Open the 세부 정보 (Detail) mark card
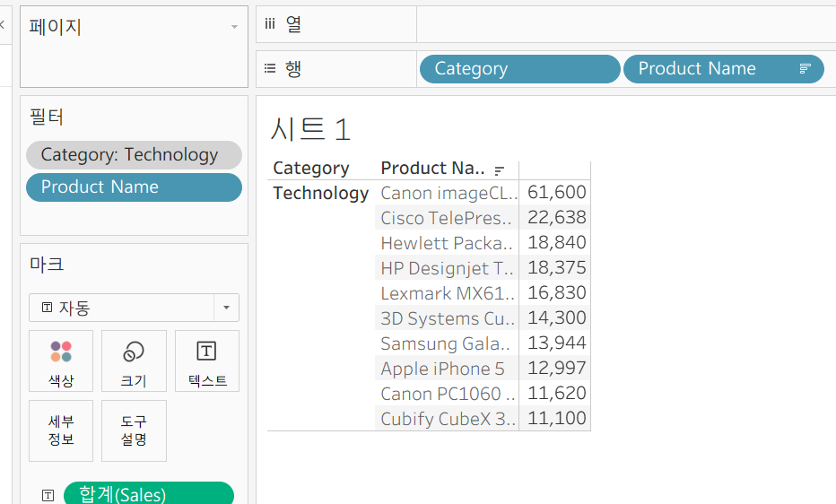Screen dimensions: 836x504 point(61,430)
